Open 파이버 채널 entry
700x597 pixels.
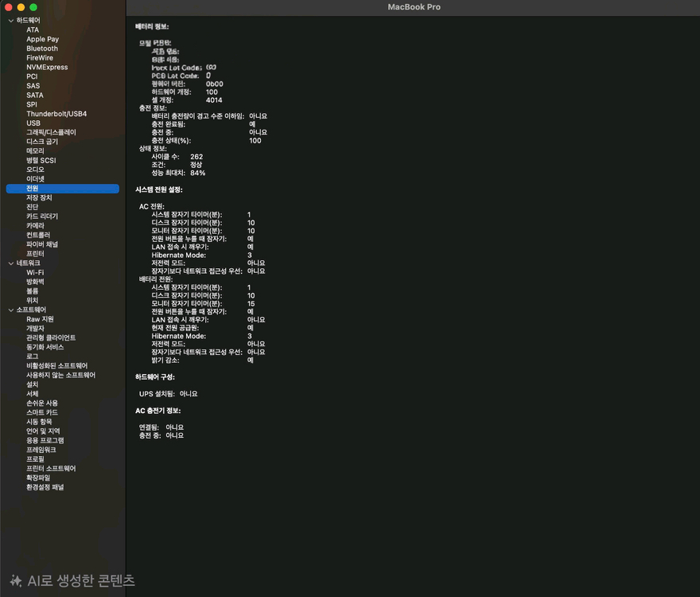(42, 244)
